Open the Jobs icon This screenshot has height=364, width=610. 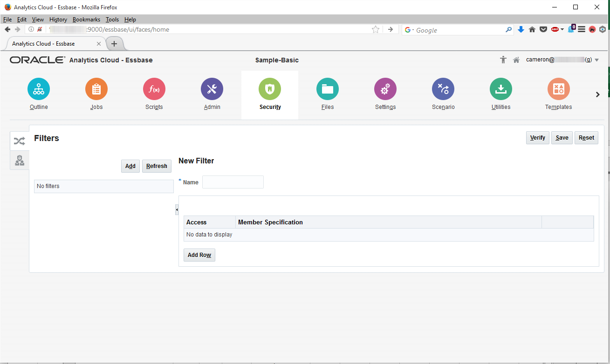[96, 89]
